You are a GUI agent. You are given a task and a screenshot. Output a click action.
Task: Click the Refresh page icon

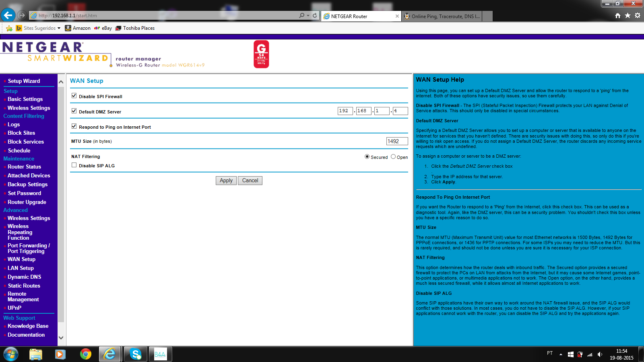pos(315,15)
